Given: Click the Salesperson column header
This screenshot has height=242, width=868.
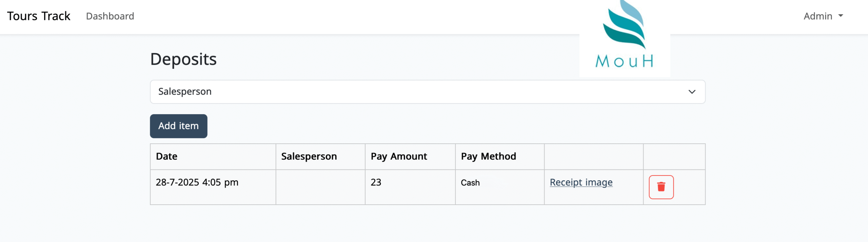Looking at the screenshot, I should 309,156.
